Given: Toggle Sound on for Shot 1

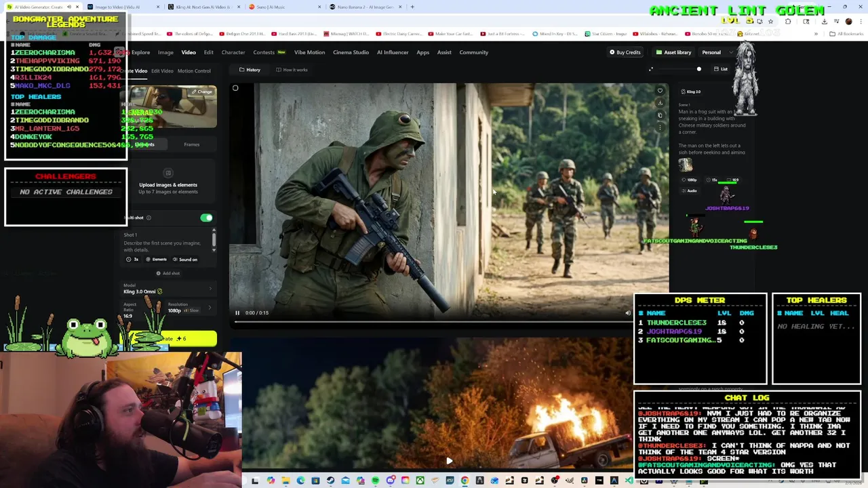Looking at the screenshot, I should 185,260.
